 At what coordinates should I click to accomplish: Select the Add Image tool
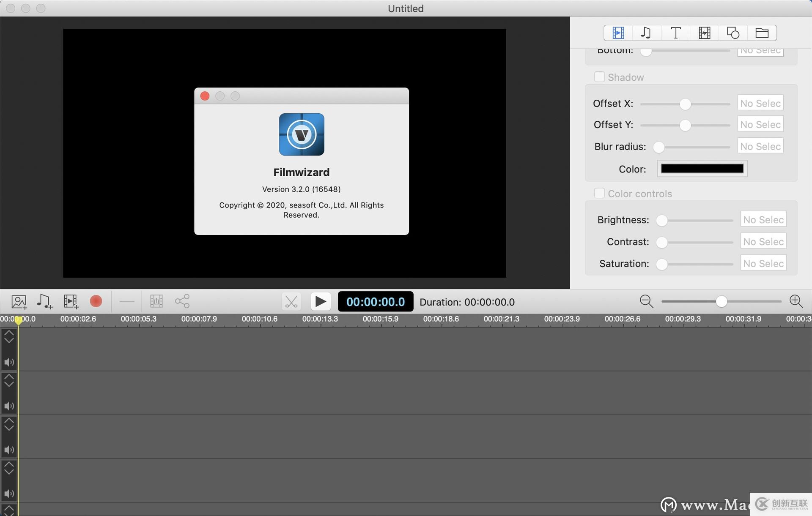point(19,301)
